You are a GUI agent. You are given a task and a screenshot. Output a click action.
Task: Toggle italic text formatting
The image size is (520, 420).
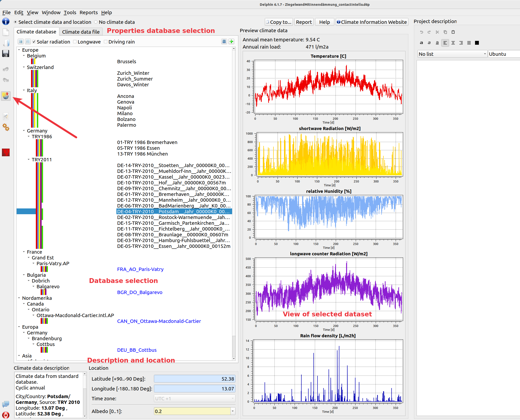click(x=429, y=43)
